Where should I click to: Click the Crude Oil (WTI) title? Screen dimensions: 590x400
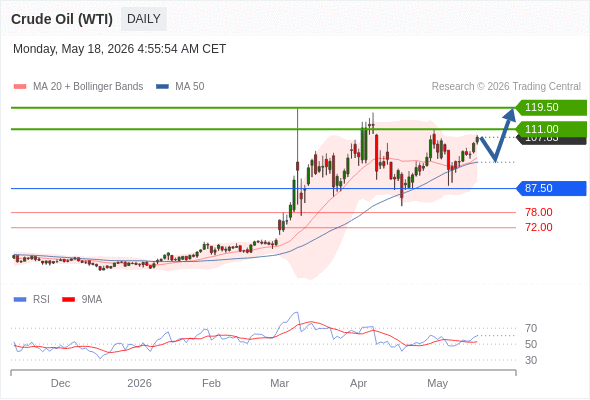click(x=62, y=19)
